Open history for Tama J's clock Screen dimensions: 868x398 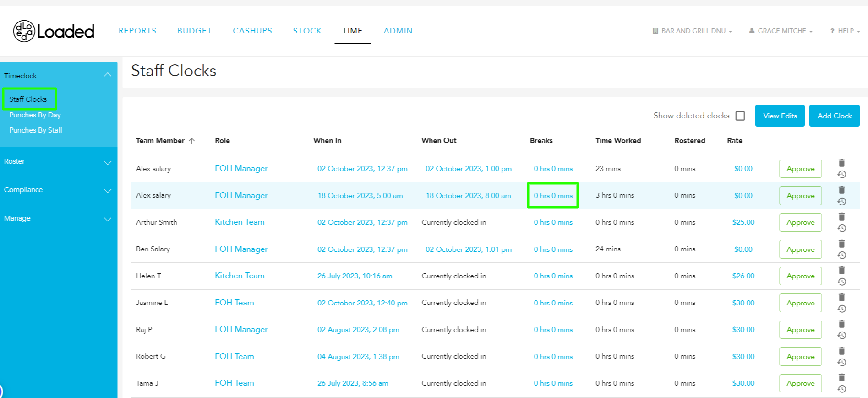click(x=841, y=389)
